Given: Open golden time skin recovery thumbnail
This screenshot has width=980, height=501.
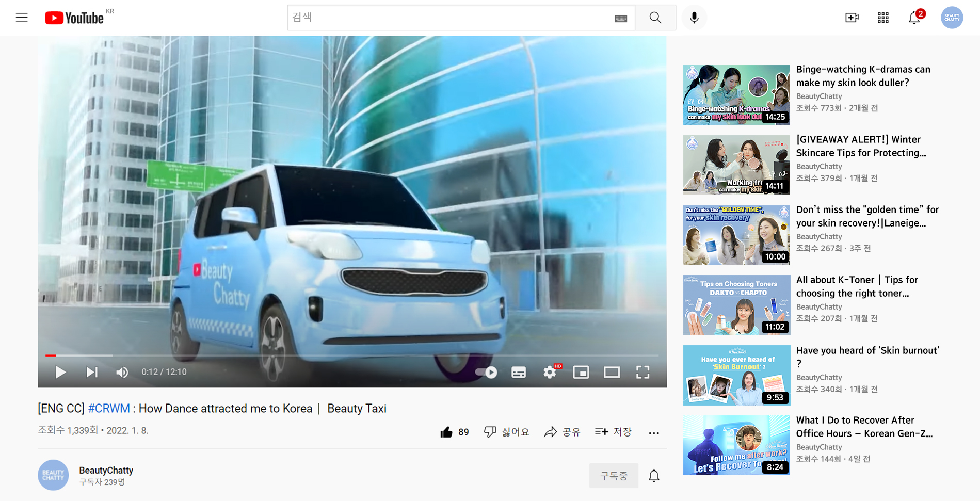Looking at the screenshot, I should [736, 235].
